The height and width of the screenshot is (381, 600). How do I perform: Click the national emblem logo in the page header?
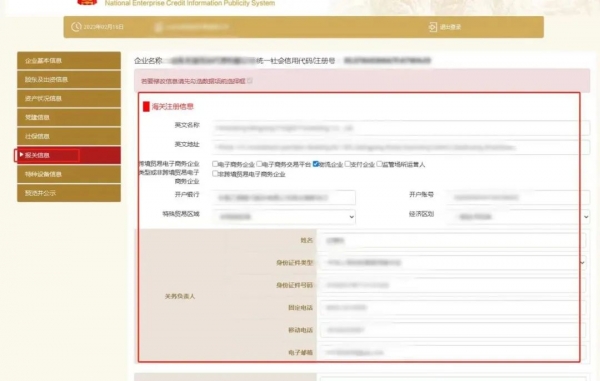87,2
